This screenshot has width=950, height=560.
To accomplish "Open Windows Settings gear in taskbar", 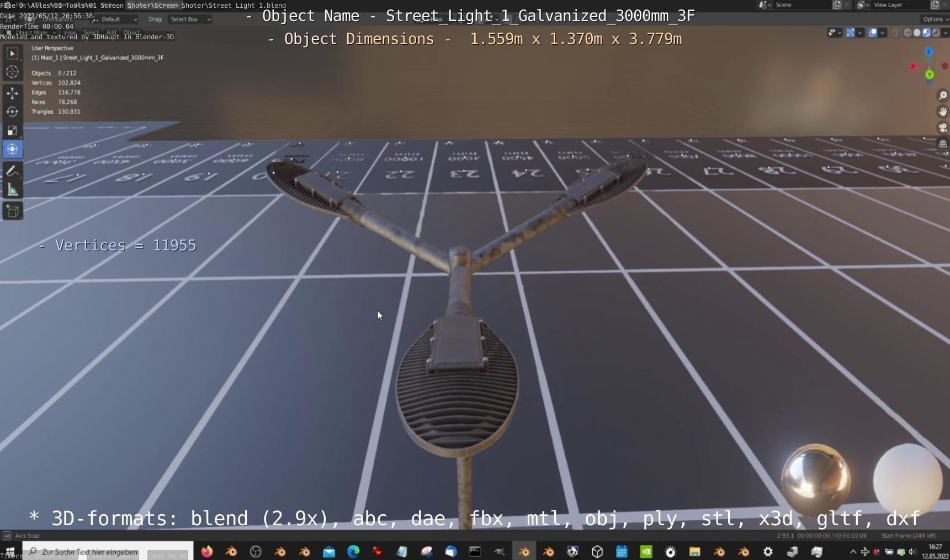I will coord(768,552).
